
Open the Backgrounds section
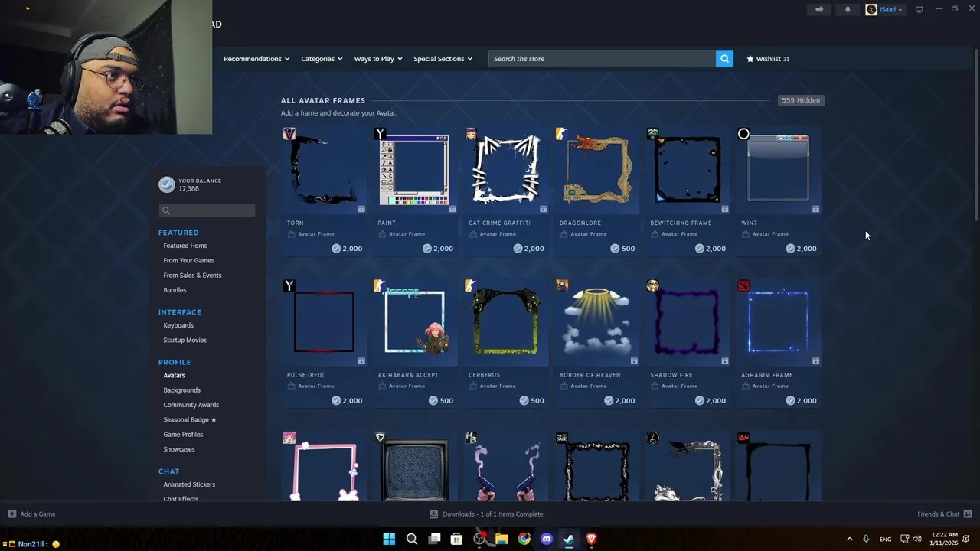181,390
